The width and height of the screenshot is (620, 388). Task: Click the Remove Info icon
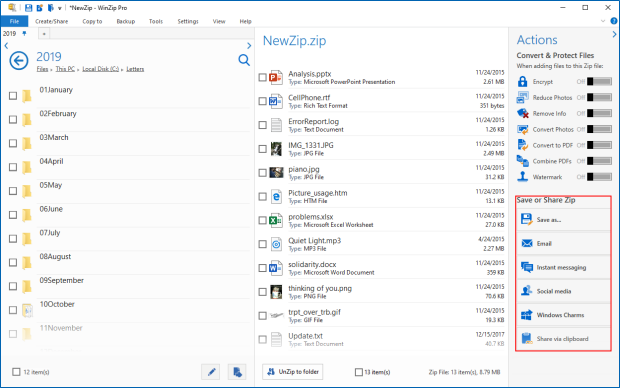point(523,114)
